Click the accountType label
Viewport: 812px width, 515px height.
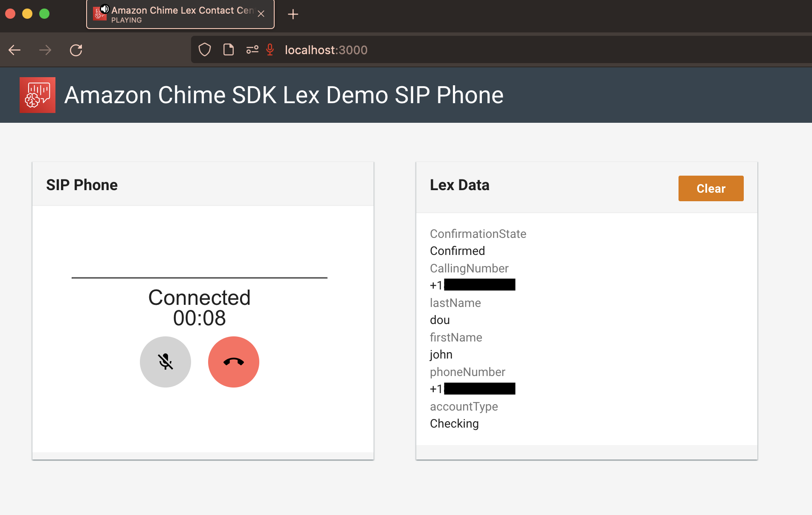tap(464, 406)
